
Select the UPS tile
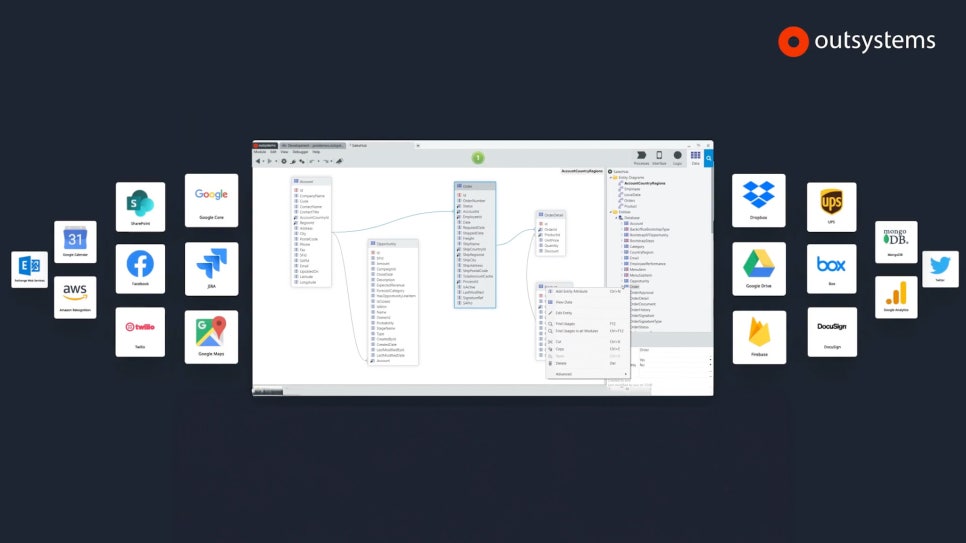[832, 206]
